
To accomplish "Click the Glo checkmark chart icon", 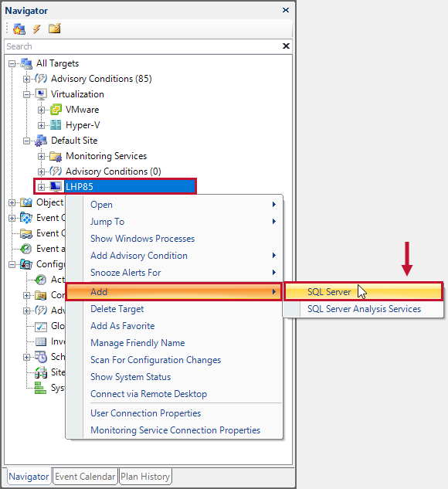I will pyautogui.click(x=41, y=326).
